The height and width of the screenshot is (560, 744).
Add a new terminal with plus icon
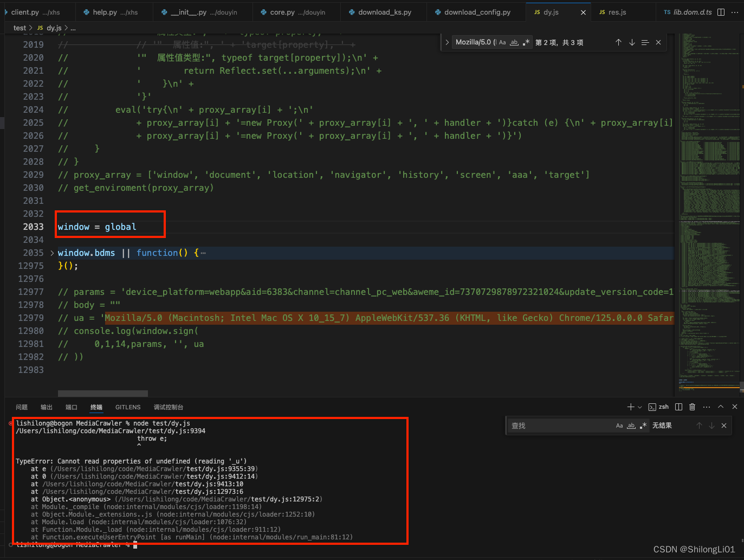[630, 407]
